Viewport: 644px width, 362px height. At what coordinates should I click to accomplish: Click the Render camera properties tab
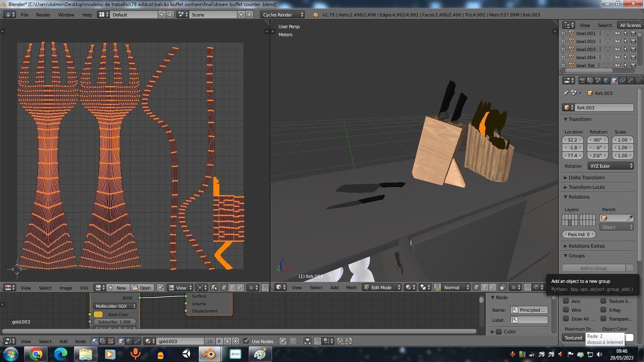coord(582,80)
